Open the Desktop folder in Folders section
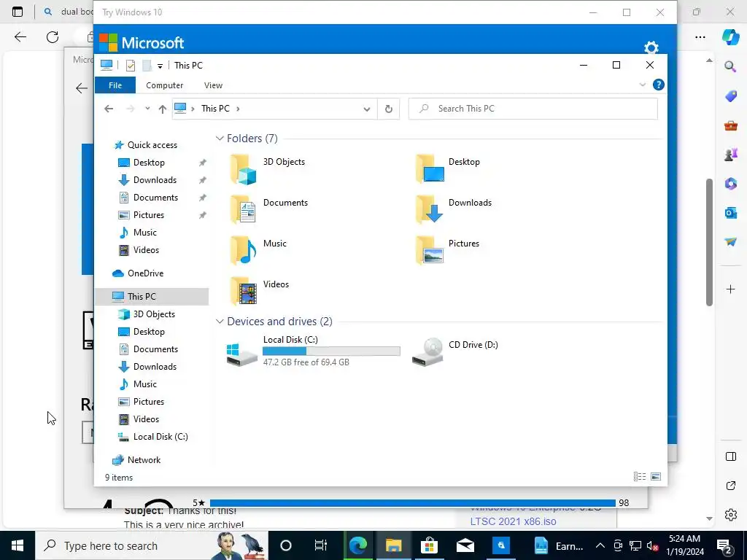747x560 pixels. pyautogui.click(x=430, y=168)
